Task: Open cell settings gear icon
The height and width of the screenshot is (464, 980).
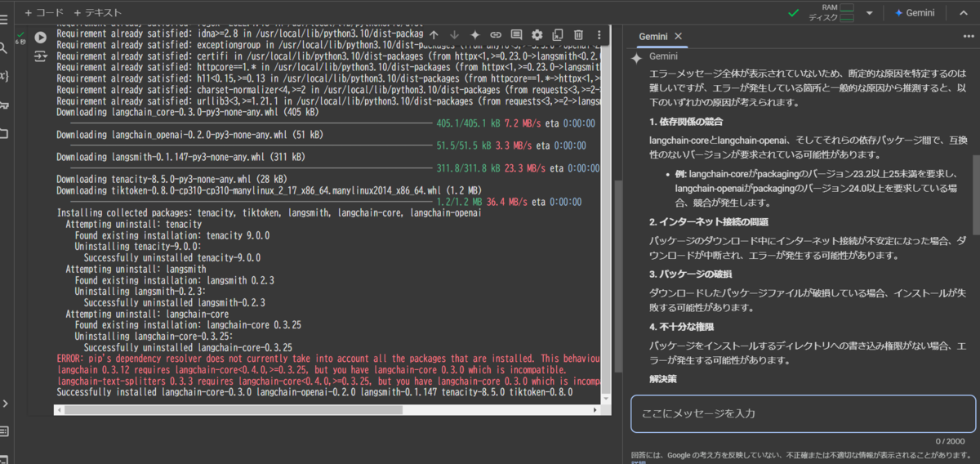Action: 537,35
